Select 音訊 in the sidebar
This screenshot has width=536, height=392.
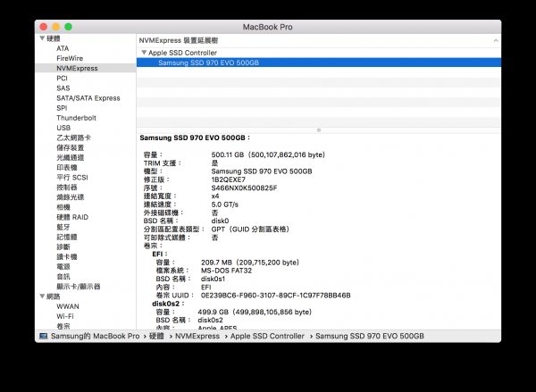[x=63, y=277]
